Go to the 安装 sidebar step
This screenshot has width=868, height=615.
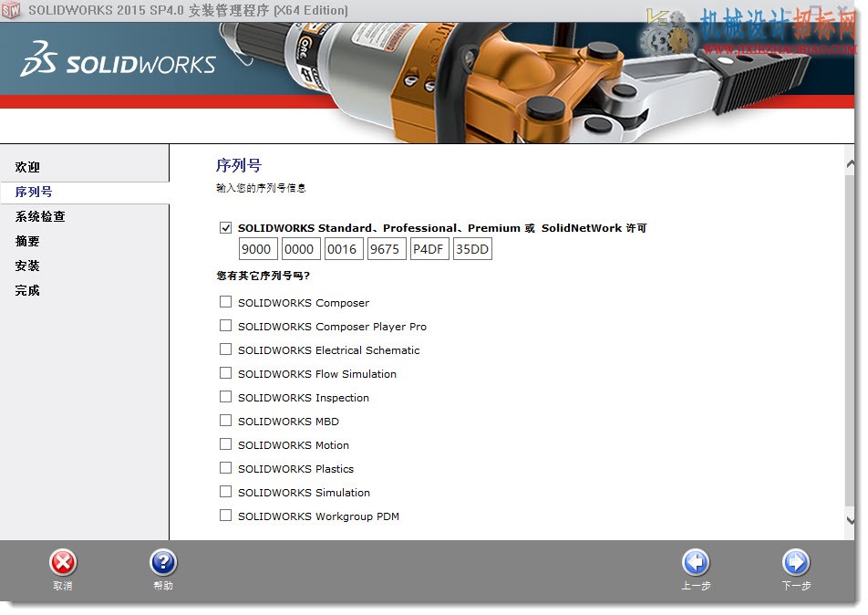pos(27,266)
